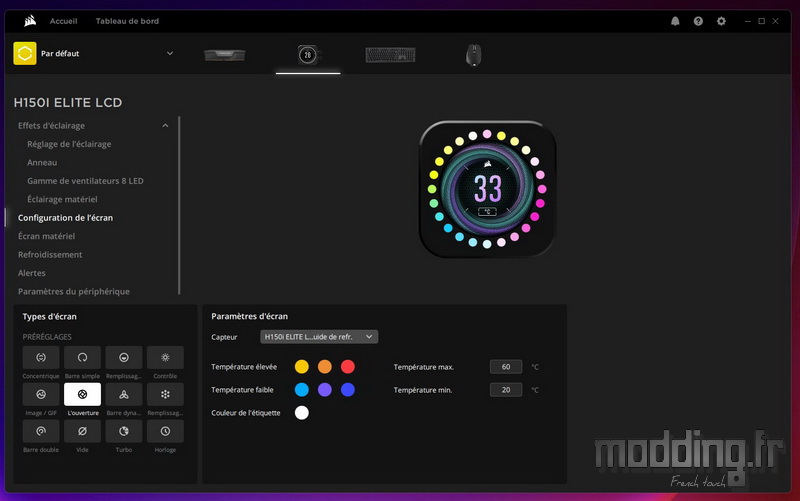Open the Tableau de bord tab
This screenshot has width=800, height=501.
(x=127, y=21)
